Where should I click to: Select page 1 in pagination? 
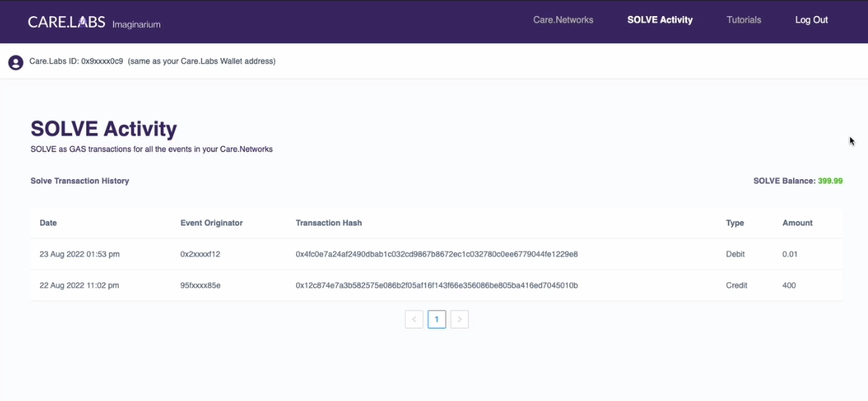436,320
